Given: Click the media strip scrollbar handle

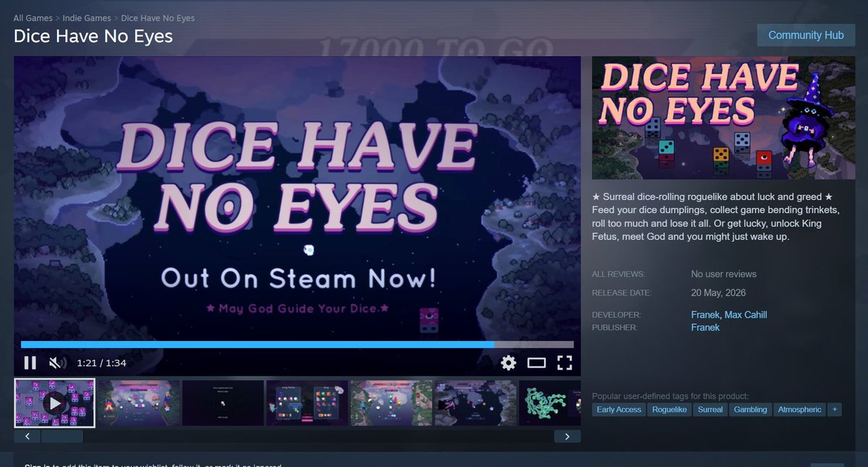Looking at the screenshot, I should pos(62,437).
